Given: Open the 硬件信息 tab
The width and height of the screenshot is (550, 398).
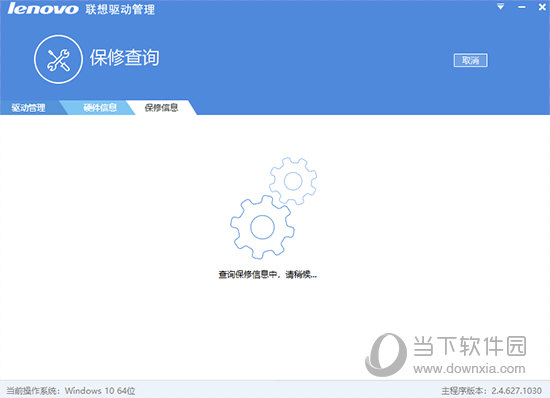Looking at the screenshot, I should pyautogui.click(x=100, y=108).
